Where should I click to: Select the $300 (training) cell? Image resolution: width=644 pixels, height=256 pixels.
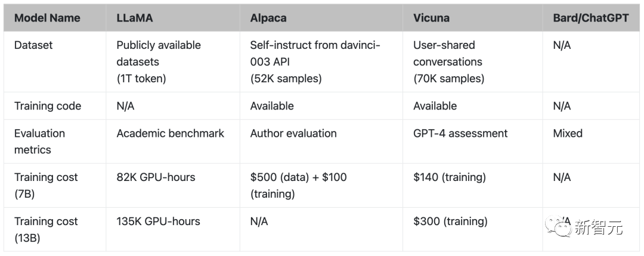pyautogui.click(x=450, y=221)
